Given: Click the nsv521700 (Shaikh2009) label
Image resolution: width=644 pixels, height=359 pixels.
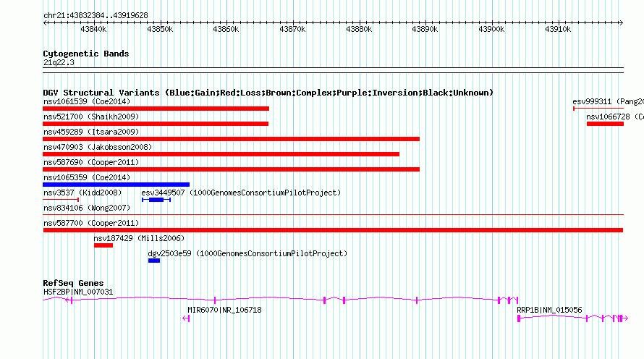Looking at the screenshot, I should click(91, 117).
